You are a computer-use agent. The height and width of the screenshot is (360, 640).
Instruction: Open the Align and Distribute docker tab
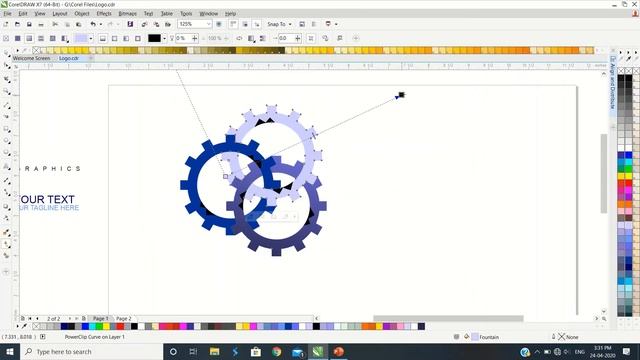613,83
